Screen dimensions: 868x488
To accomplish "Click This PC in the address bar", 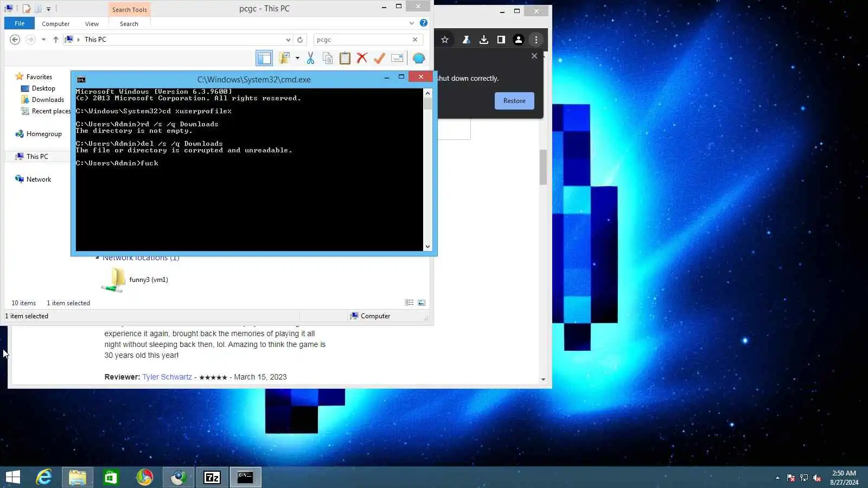I will click(95, 40).
